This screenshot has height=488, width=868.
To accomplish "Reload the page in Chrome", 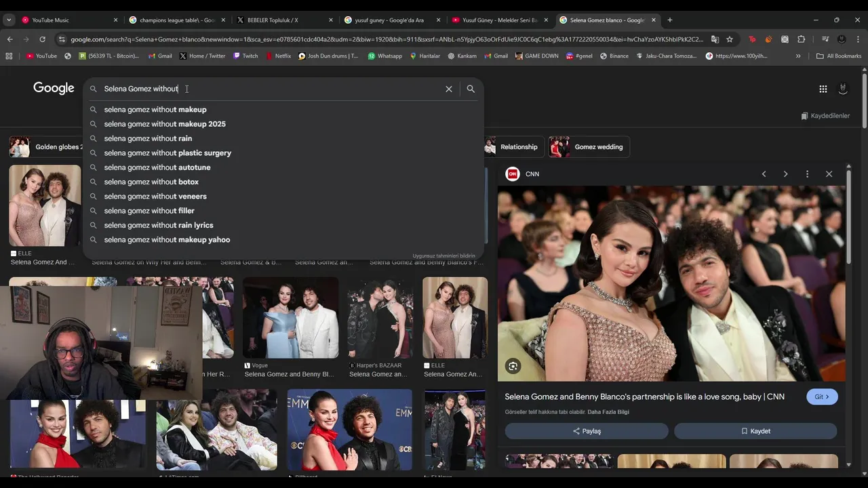I will coord(42,39).
